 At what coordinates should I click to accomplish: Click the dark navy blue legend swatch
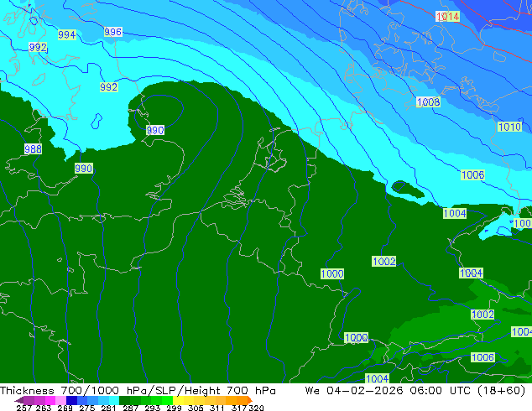tap(71, 400)
